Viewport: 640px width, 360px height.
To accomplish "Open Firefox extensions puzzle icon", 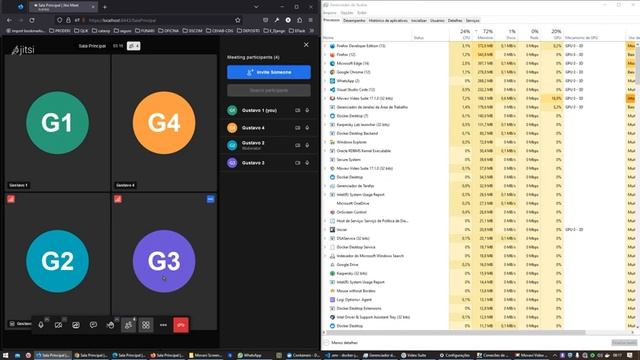I will coord(300,20).
